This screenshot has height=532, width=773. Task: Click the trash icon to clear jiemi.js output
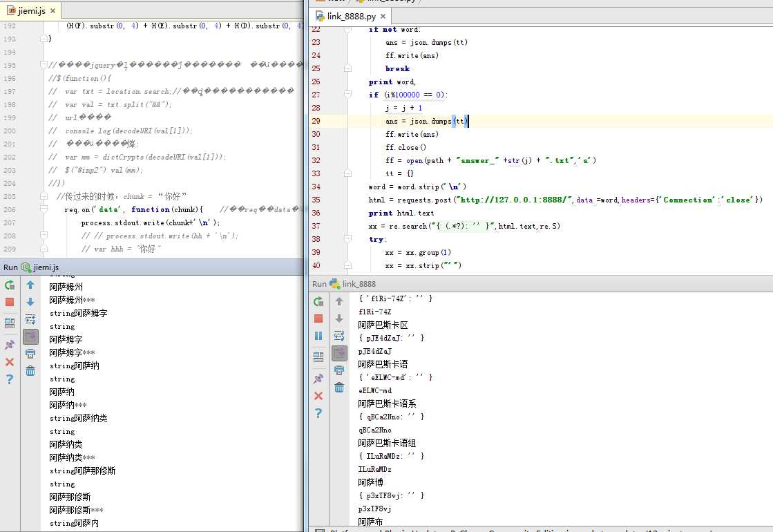[30, 371]
